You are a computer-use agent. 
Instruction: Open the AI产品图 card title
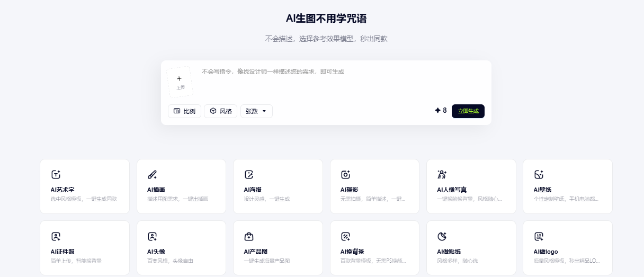click(256, 252)
